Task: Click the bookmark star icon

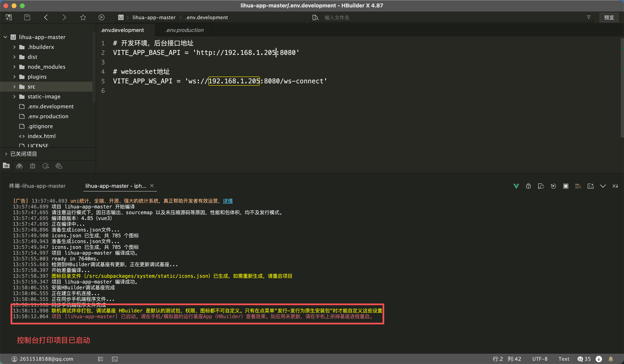Action: click(x=83, y=17)
